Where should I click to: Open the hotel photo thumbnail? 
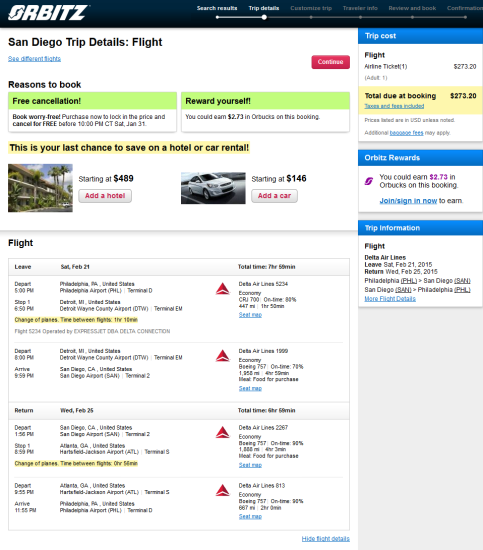click(x=40, y=188)
